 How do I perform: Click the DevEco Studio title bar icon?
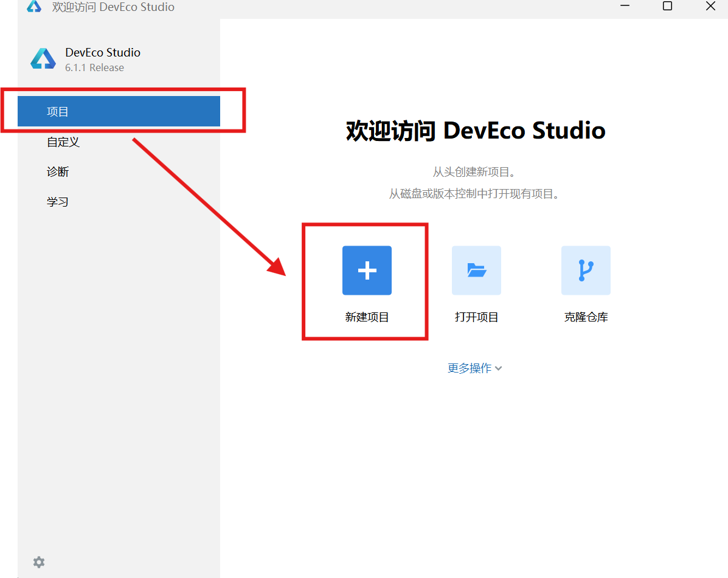point(34,7)
